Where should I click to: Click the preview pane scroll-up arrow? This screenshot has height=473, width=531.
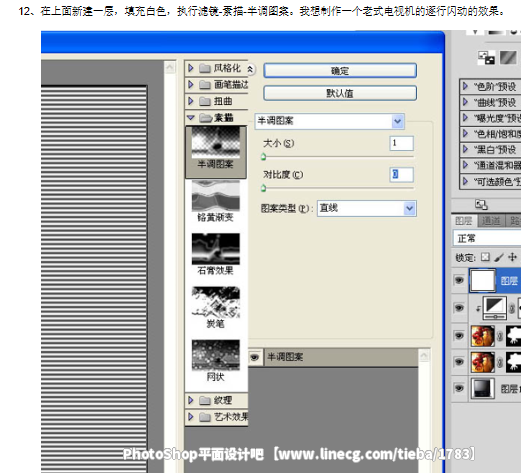click(x=170, y=67)
